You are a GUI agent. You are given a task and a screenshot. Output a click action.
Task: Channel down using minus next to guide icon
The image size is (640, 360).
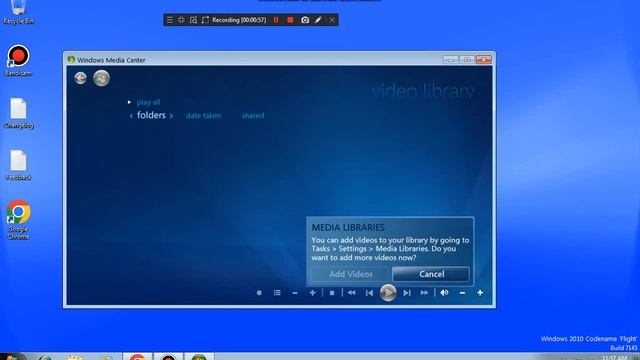[x=295, y=293]
